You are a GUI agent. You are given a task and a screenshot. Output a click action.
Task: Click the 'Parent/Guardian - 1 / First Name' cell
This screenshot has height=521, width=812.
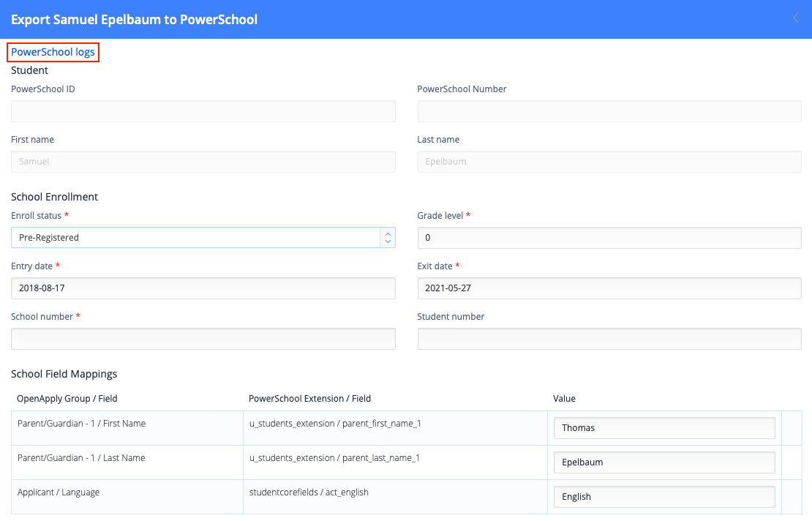(81, 424)
